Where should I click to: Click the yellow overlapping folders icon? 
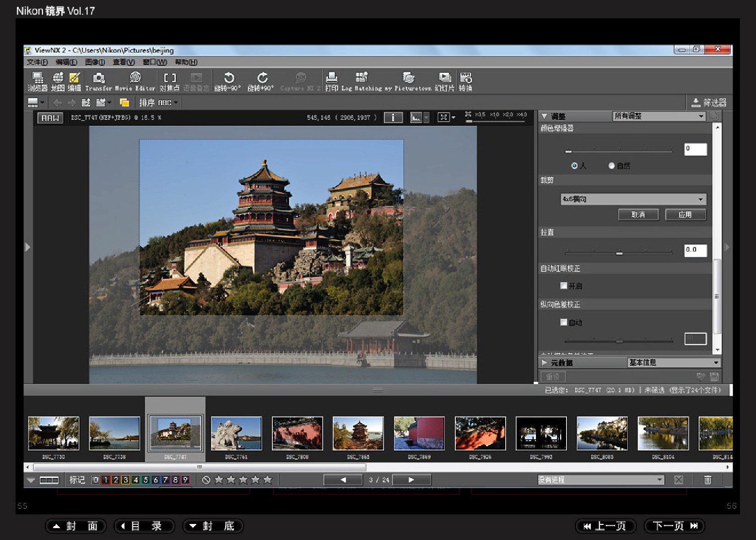124,103
